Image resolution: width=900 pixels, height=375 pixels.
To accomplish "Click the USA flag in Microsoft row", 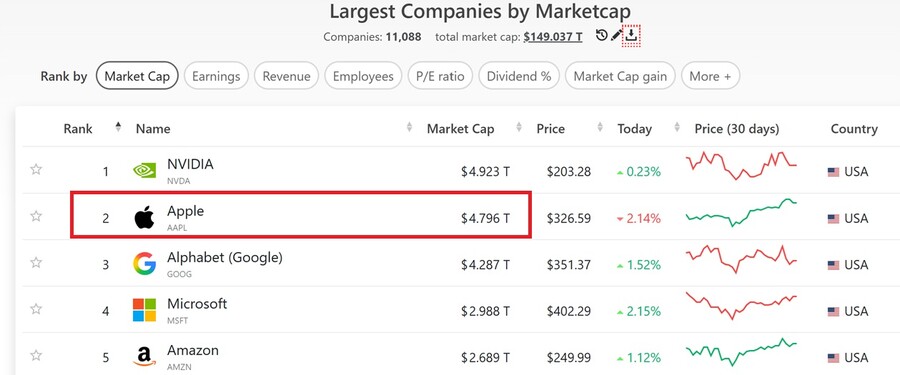I will point(833,312).
